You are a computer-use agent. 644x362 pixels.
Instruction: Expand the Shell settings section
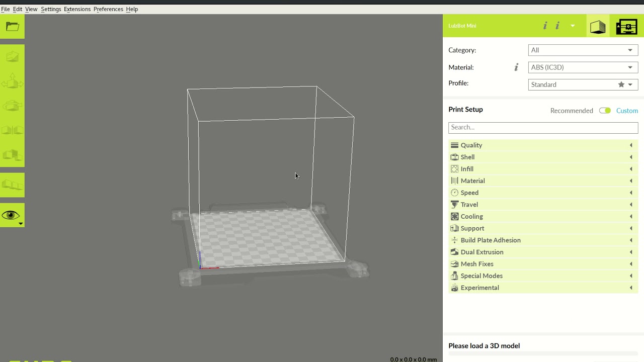point(543,157)
